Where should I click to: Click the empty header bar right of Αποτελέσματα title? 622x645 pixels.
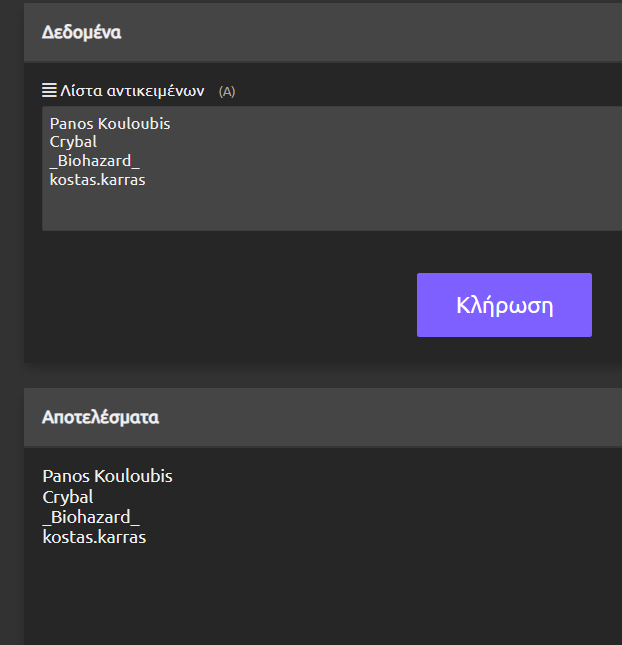pyautogui.click(x=391, y=417)
